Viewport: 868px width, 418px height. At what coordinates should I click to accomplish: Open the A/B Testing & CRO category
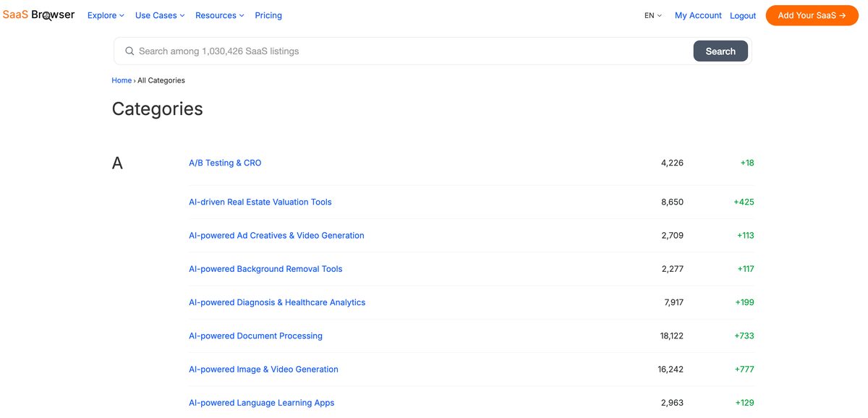pyautogui.click(x=225, y=163)
